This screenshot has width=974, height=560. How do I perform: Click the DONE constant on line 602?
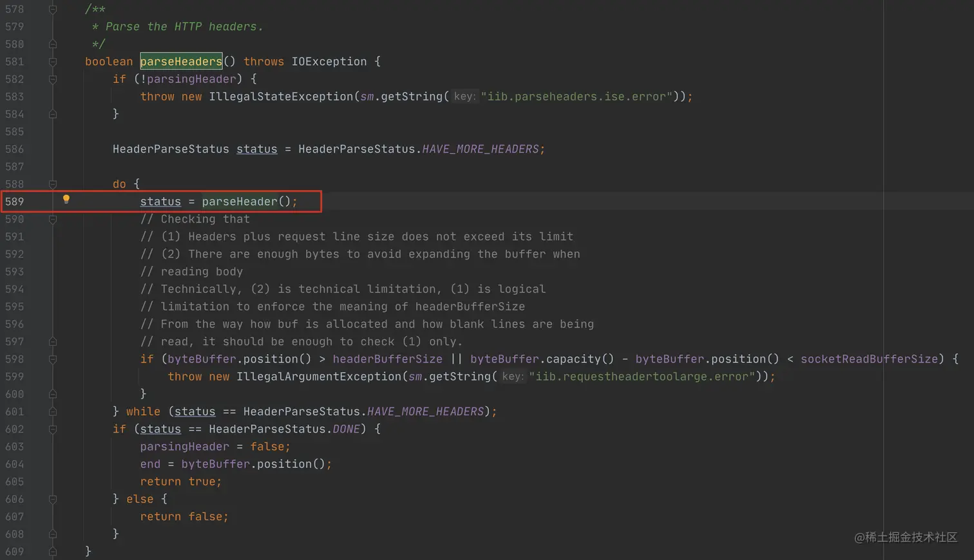point(346,429)
